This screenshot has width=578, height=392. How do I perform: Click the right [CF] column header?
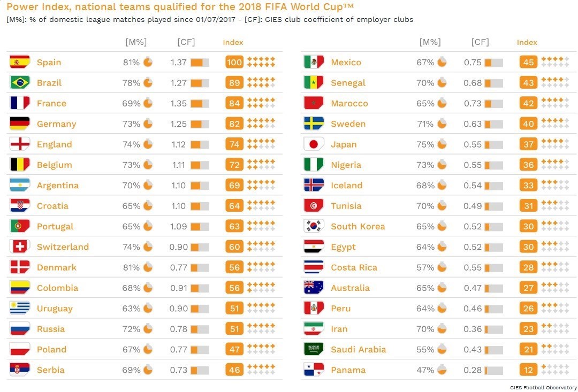click(480, 42)
